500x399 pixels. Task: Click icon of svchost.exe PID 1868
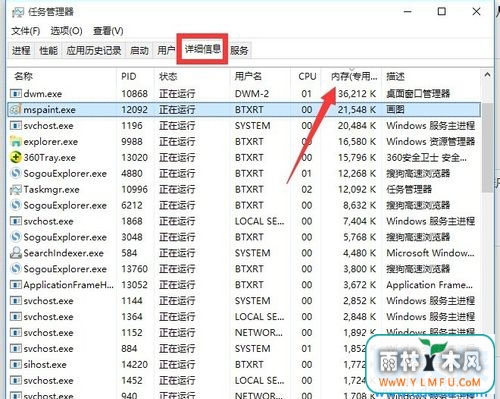click(15, 221)
